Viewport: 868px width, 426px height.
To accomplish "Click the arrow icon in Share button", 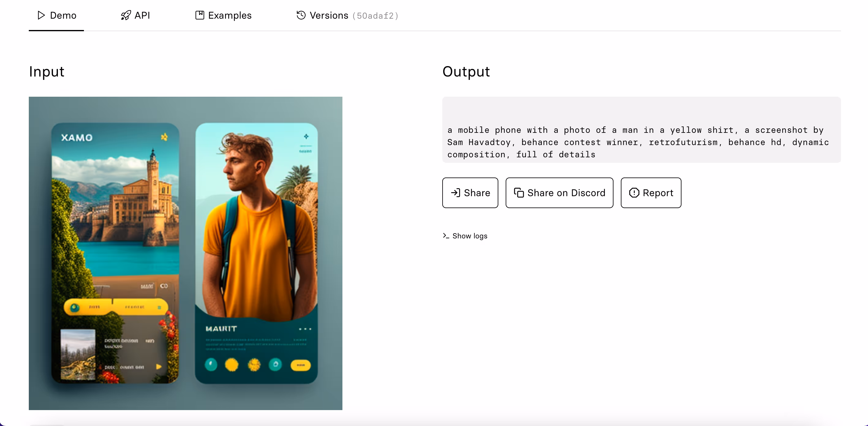I will tap(455, 192).
